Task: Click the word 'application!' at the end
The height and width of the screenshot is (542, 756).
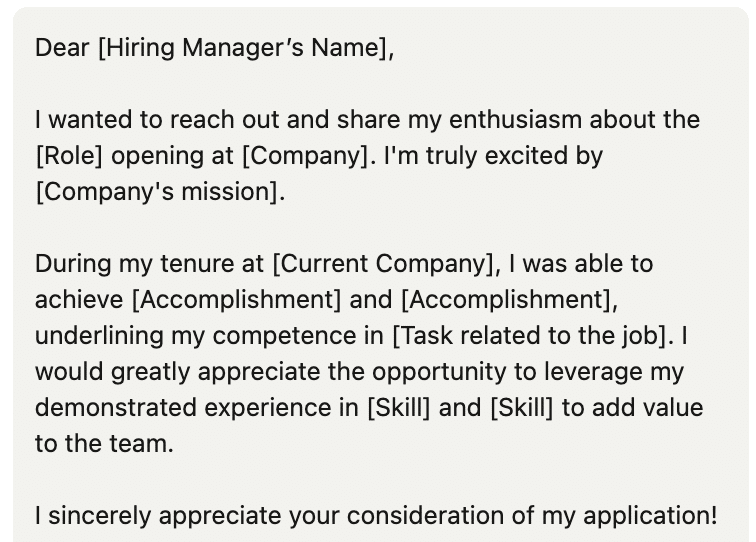Action: tap(650, 516)
